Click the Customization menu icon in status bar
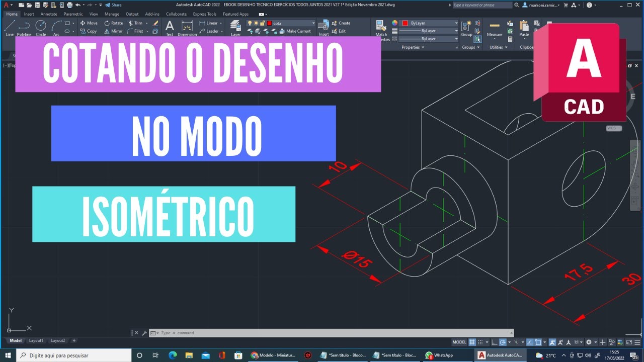The image size is (644, 362). [637, 342]
